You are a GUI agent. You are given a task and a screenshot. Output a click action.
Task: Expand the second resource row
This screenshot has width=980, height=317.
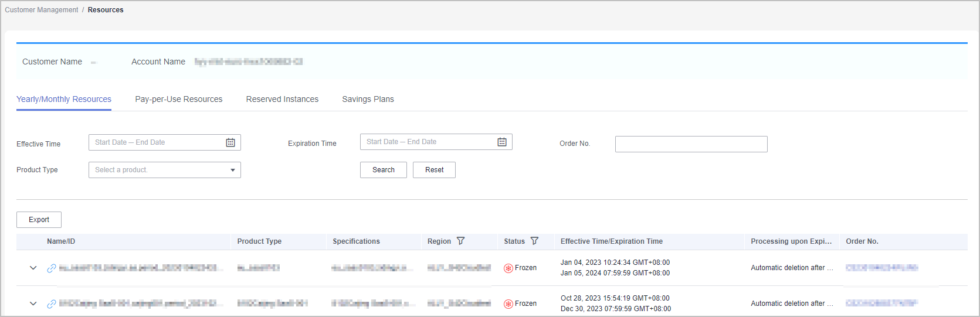tap(33, 304)
